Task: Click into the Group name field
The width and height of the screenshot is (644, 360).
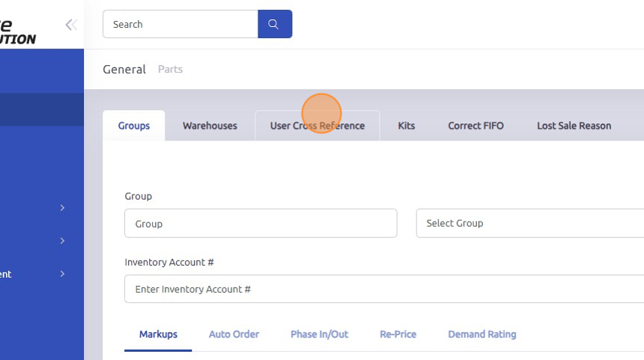Action: pyautogui.click(x=261, y=223)
